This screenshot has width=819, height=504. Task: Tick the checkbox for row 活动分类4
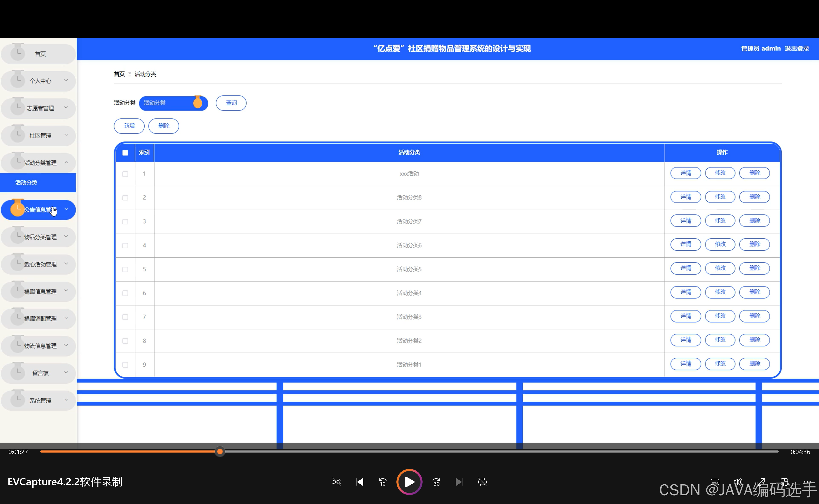click(125, 293)
